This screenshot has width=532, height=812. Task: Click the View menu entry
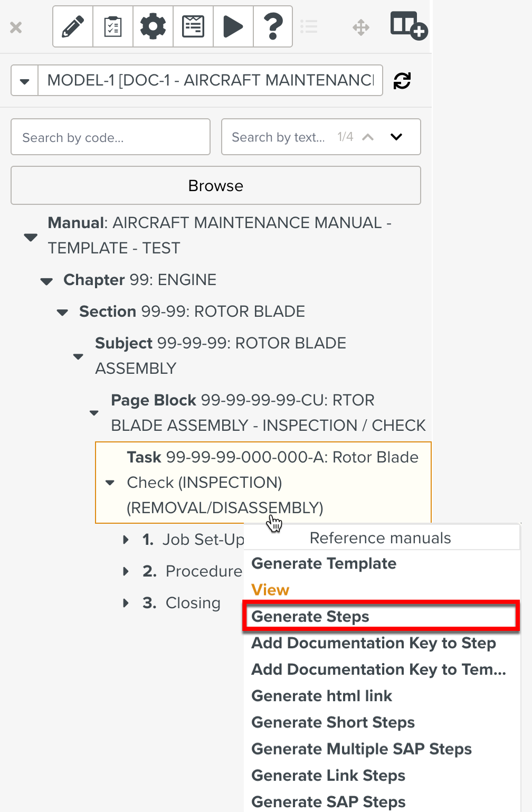[x=270, y=590]
